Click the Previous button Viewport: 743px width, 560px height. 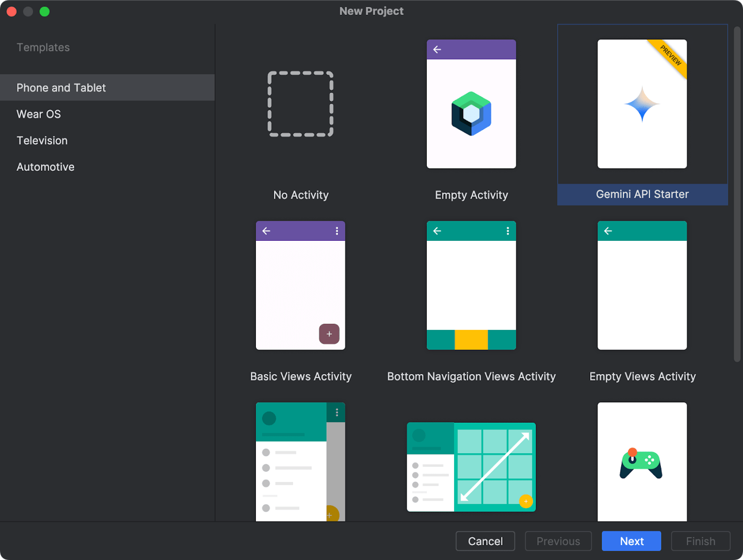(x=558, y=541)
